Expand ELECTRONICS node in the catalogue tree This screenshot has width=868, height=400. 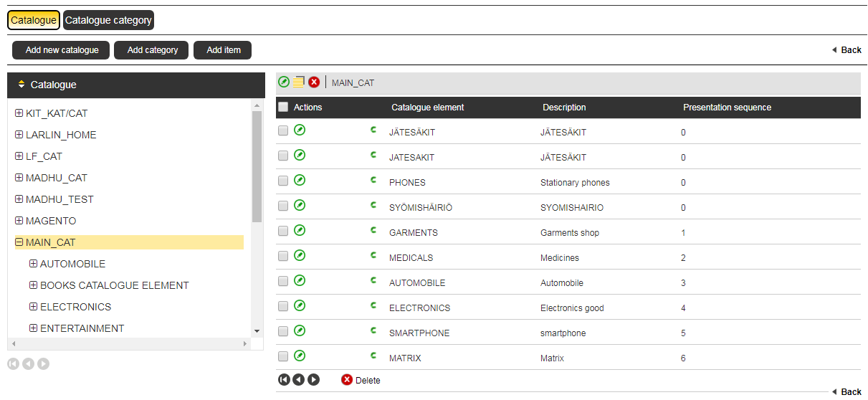pos(34,307)
